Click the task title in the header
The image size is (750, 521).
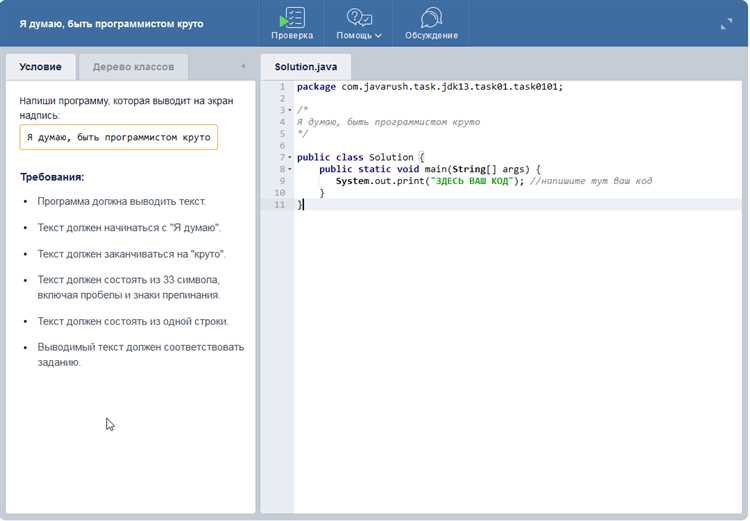tap(111, 23)
